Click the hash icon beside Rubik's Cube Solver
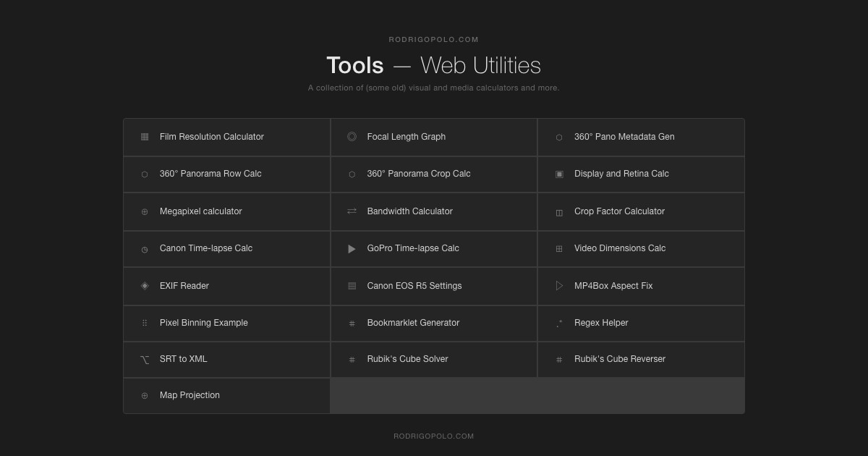The width and height of the screenshot is (868, 456). click(352, 360)
